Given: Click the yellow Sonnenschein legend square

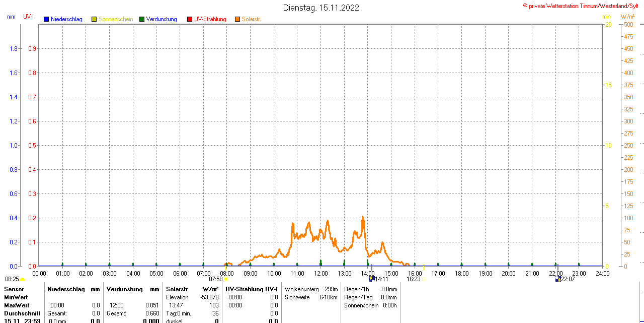Looking at the screenshot, I should (94, 19).
